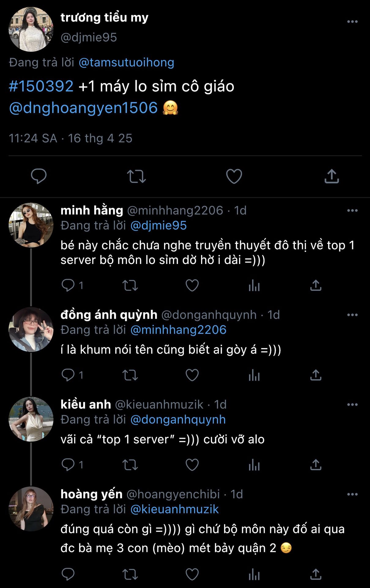
Task: Like minh hằng's reply
Action: pos(192,285)
